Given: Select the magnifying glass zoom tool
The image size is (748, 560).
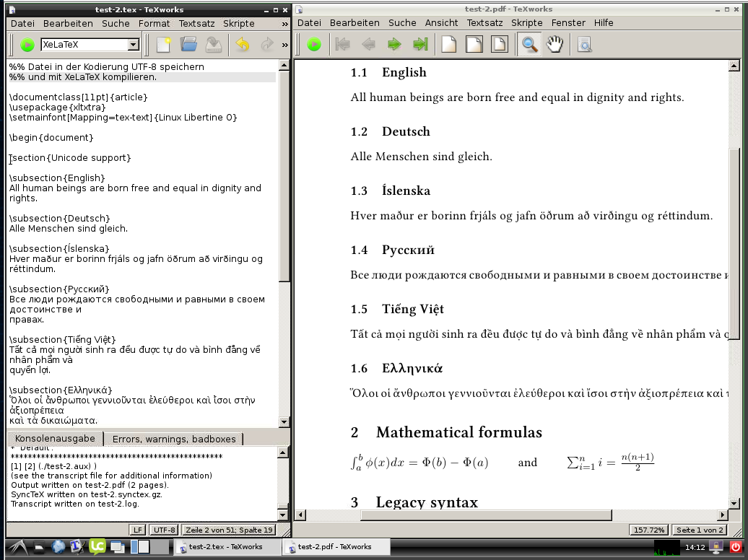Looking at the screenshot, I should 529,45.
